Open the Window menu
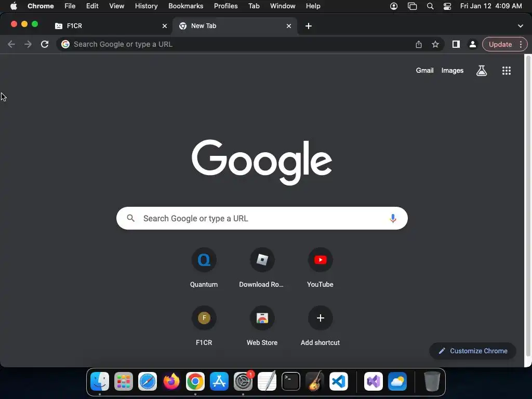This screenshot has height=399, width=532. point(283,6)
